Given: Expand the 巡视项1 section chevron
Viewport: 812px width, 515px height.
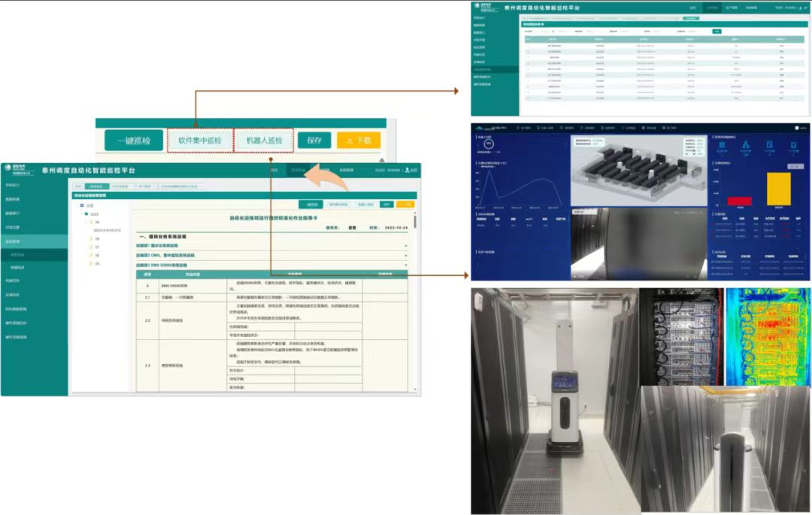Looking at the screenshot, I should click(x=406, y=246).
